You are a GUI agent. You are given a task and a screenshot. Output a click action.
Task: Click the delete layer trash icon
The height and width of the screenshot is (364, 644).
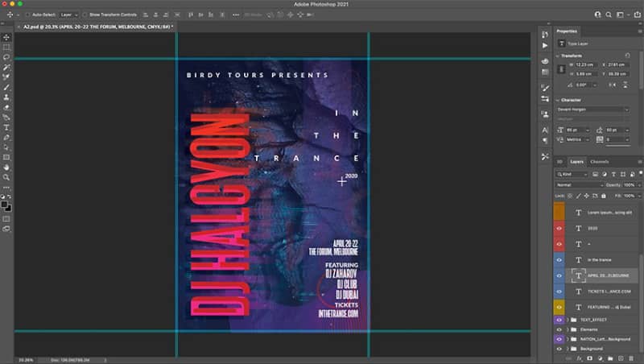(631, 358)
